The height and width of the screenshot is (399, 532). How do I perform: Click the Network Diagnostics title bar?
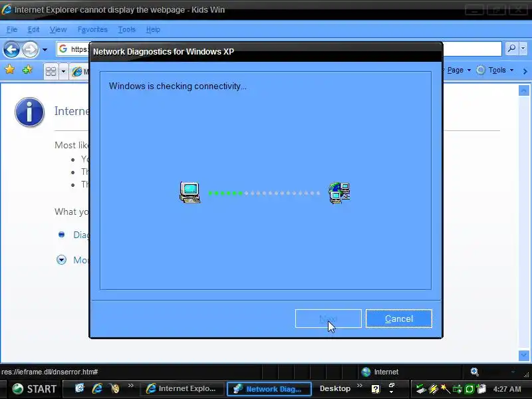(266, 52)
